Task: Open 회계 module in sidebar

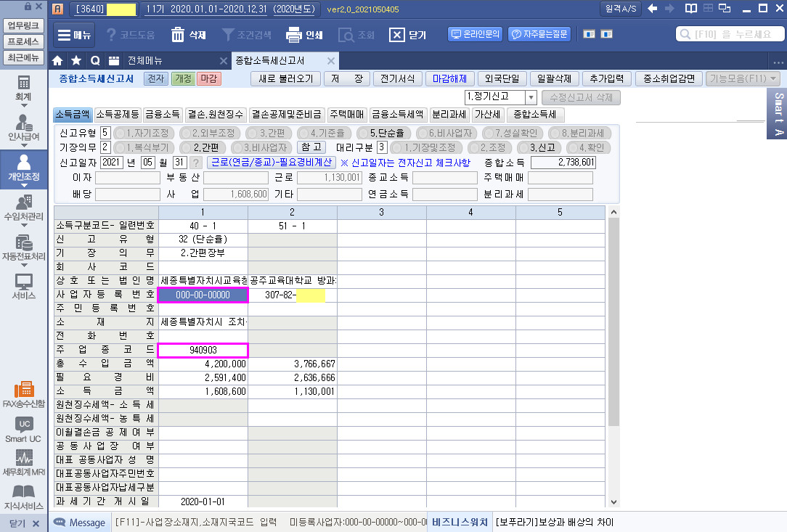Action: pos(23,88)
